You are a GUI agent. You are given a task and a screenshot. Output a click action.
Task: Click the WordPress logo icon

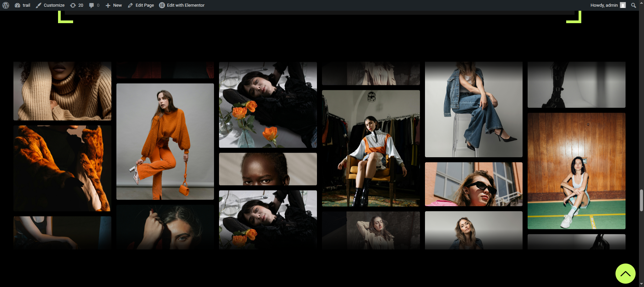[x=6, y=5]
